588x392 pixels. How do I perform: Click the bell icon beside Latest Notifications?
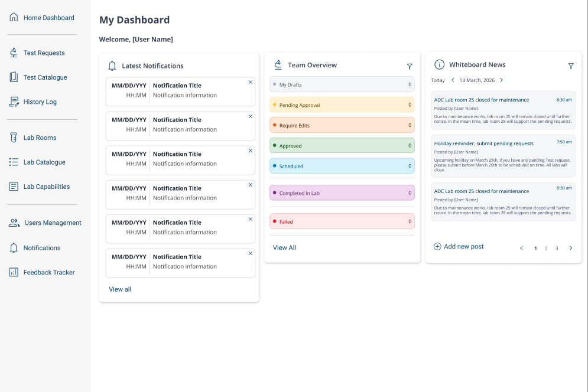[x=112, y=66]
